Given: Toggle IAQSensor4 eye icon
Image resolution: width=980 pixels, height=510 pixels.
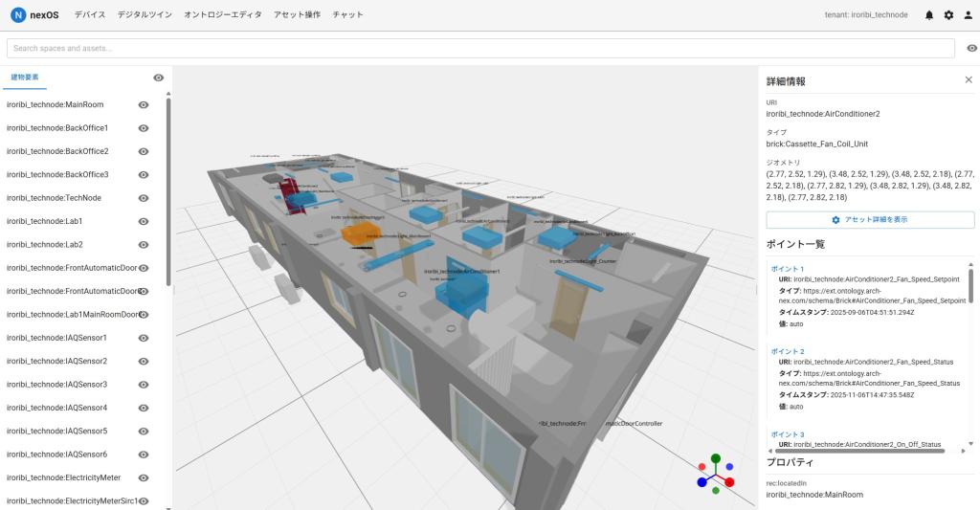Looking at the screenshot, I should pyautogui.click(x=144, y=409).
